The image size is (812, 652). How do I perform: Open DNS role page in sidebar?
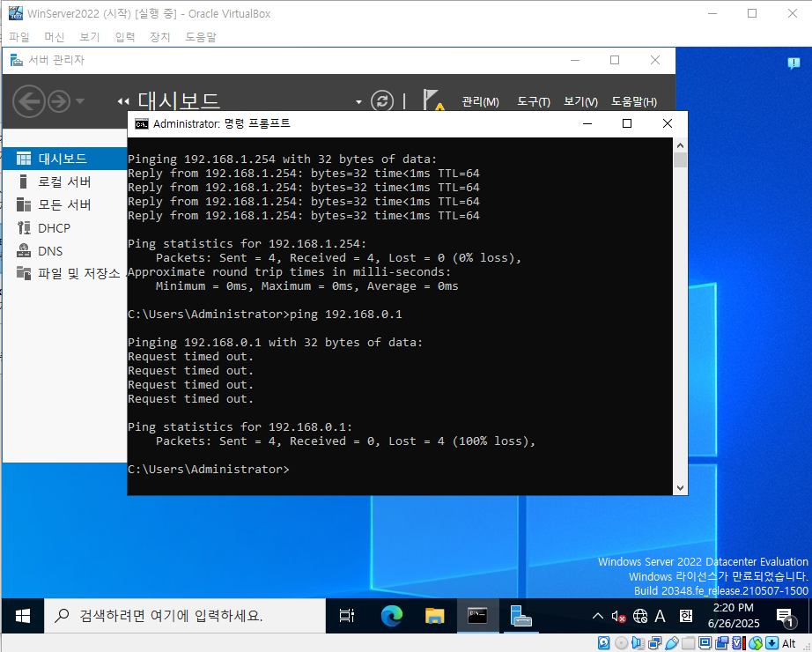65,251
